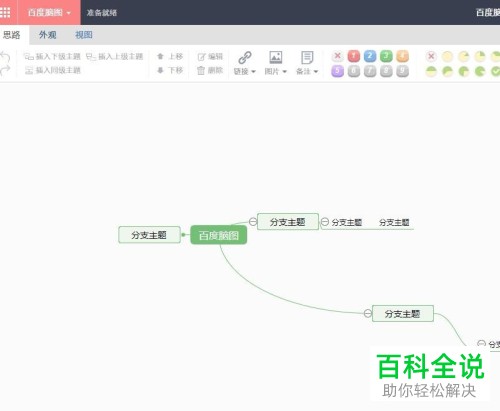500x411 pixels.
Task: Click 插入上级主题 button
Action: [115, 57]
